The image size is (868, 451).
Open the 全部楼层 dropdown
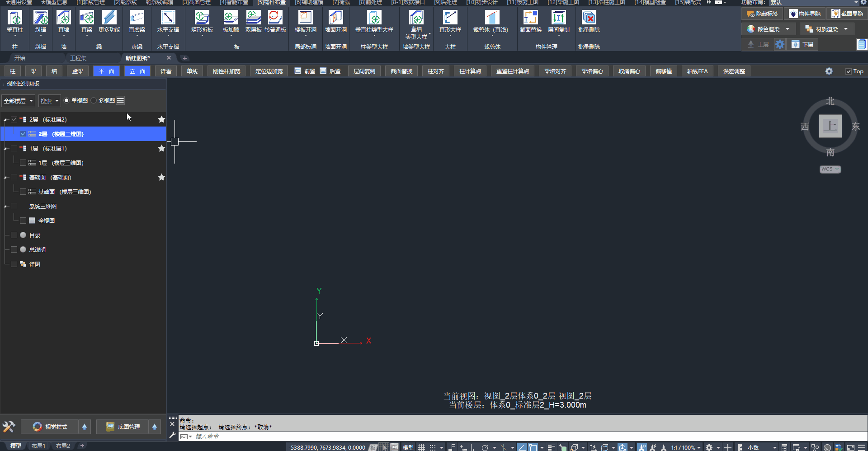18,101
